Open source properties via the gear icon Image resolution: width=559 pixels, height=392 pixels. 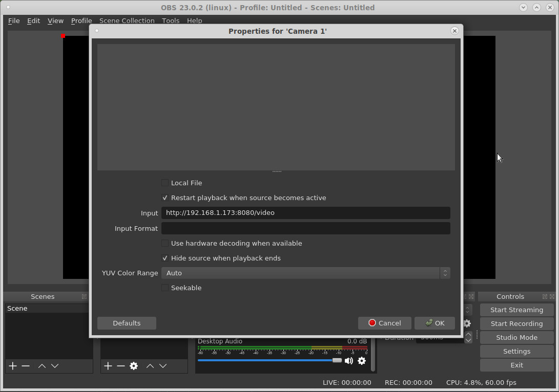tap(133, 366)
